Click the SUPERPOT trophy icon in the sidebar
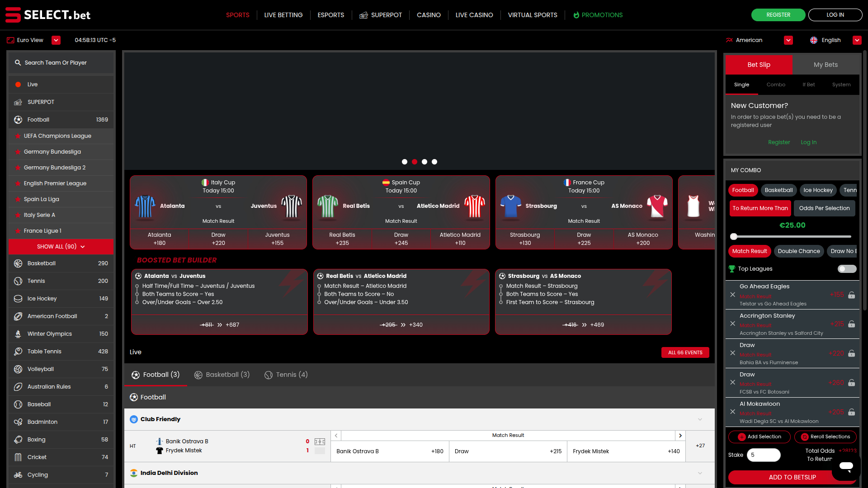 coord(18,102)
